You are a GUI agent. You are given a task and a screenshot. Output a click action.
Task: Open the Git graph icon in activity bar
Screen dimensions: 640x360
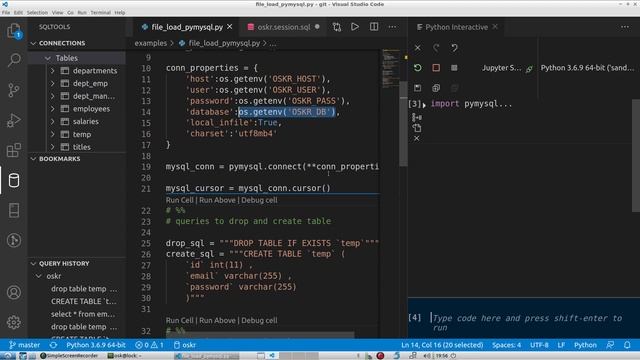point(14,240)
